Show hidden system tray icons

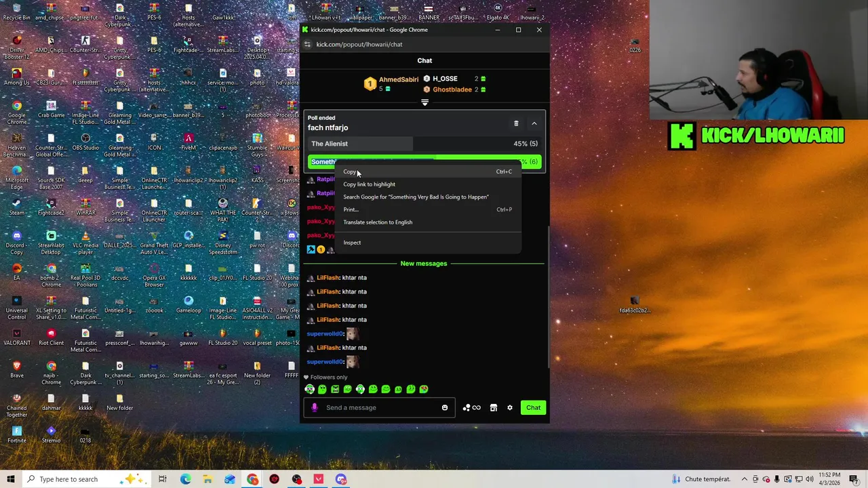745,479
